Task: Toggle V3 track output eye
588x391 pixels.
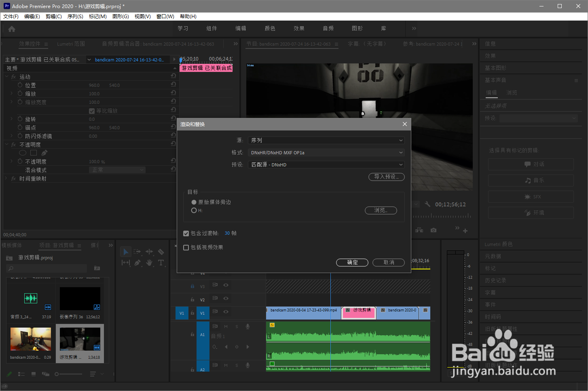Action: [x=226, y=285]
